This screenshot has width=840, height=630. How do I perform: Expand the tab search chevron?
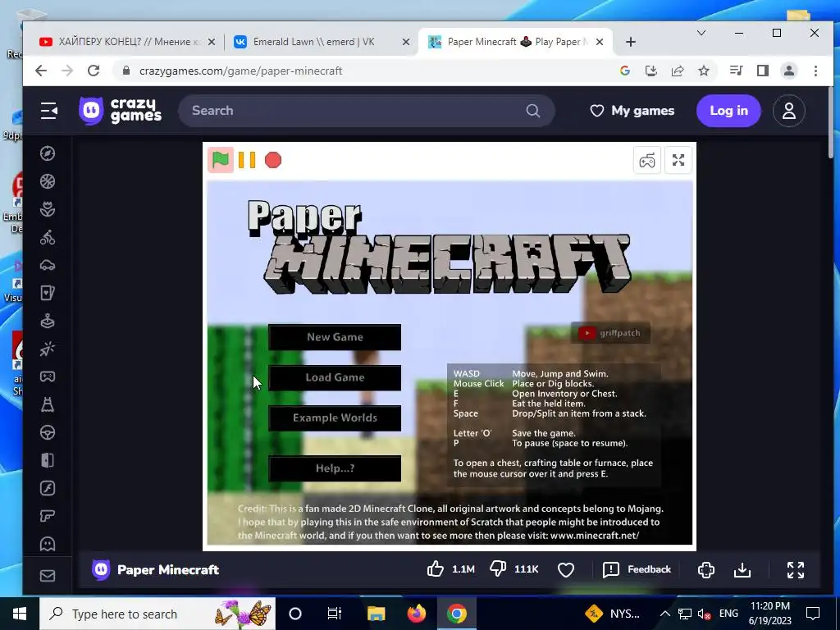(x=701, y=33)
